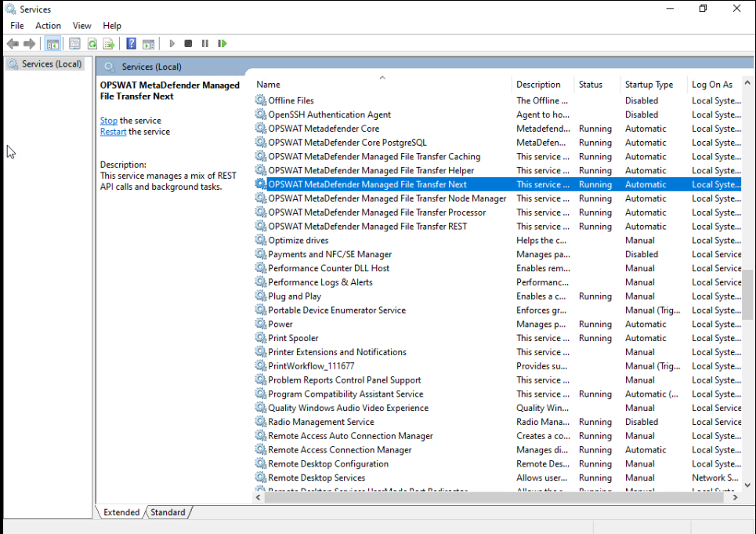Click gear icon beside Plug and Play
756x534 pixels.
(261, 296)
